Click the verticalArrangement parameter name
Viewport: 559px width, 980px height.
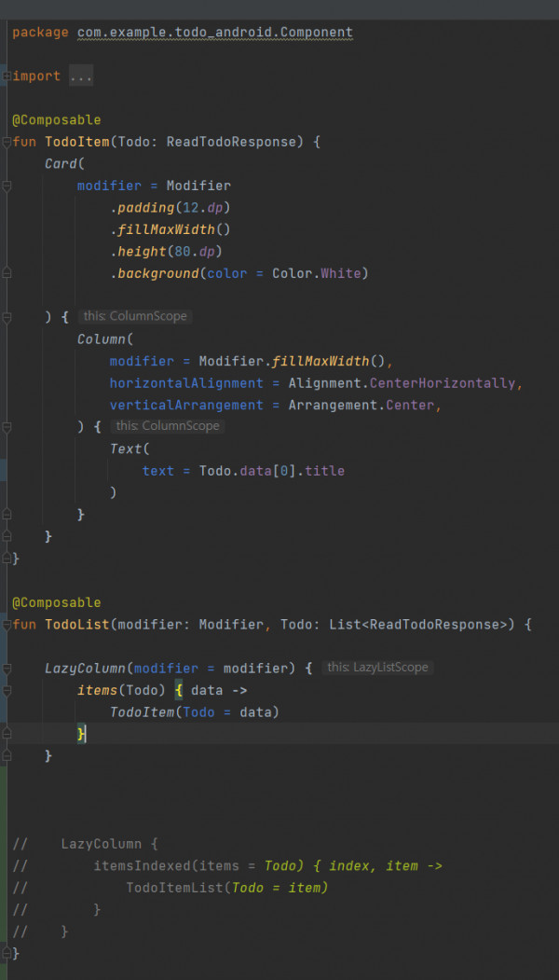(x=186, y=405)
